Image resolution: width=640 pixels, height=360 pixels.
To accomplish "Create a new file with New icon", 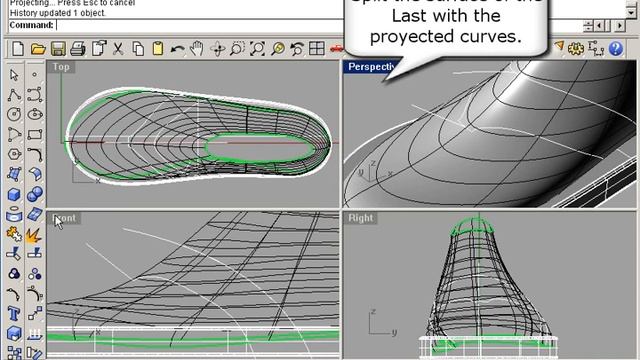I will click(x=18, y=49).
